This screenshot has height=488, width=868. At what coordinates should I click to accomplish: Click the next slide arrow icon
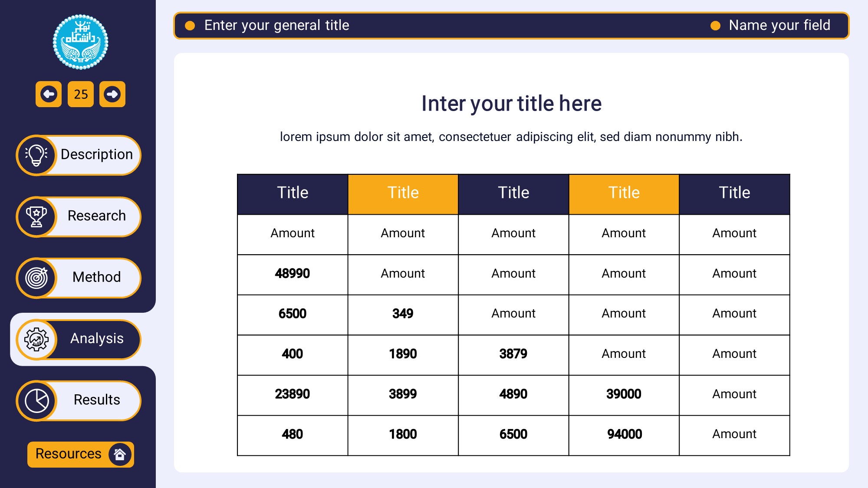(x=112, y=94)
